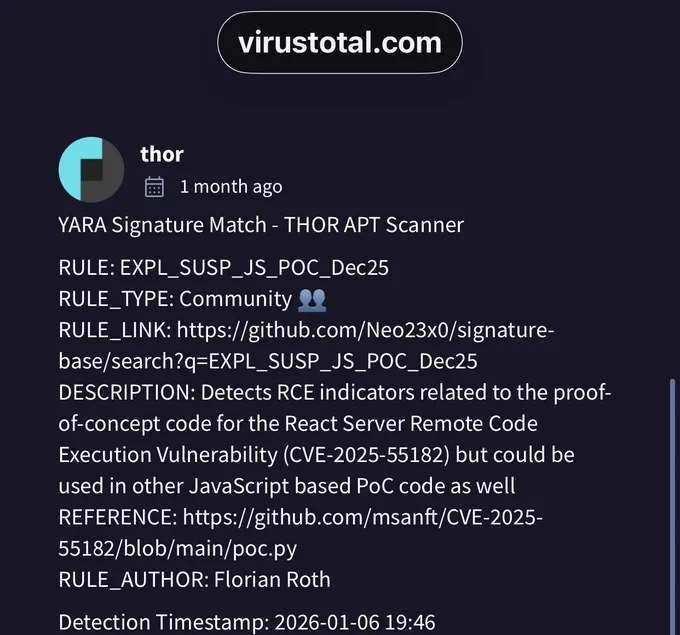Click the RULE: EXPL_SUSP_JS_POC_Dec25 line
Viewport: 680px width, 635px height.
(x=223, y=267)
